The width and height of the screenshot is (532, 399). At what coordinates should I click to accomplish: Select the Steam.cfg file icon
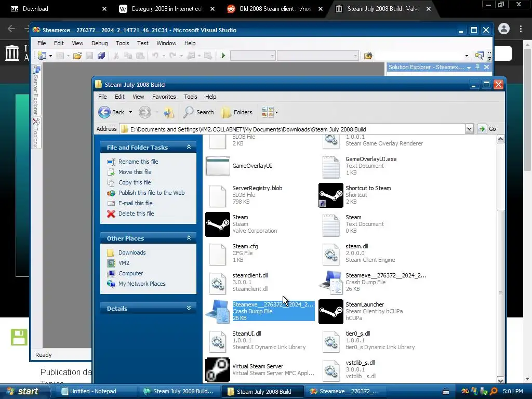click(218, 255)
